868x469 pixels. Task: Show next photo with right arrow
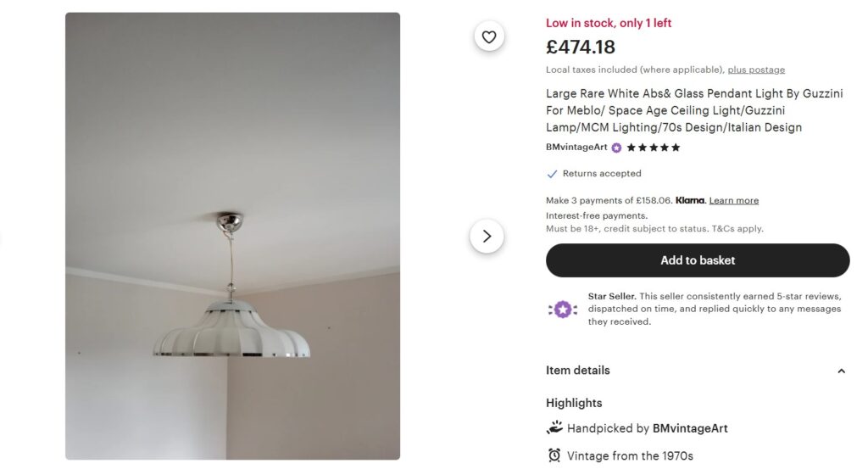click(x=487, y=237)
